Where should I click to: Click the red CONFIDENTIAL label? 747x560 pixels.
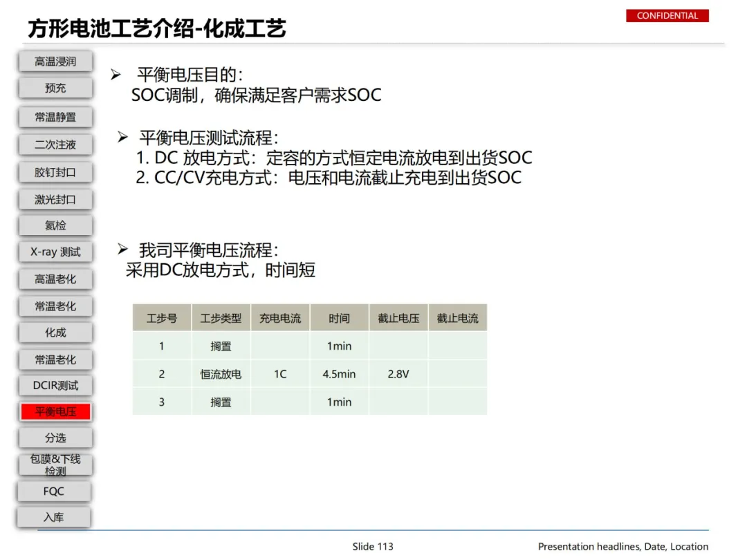(x=667, y=16)
